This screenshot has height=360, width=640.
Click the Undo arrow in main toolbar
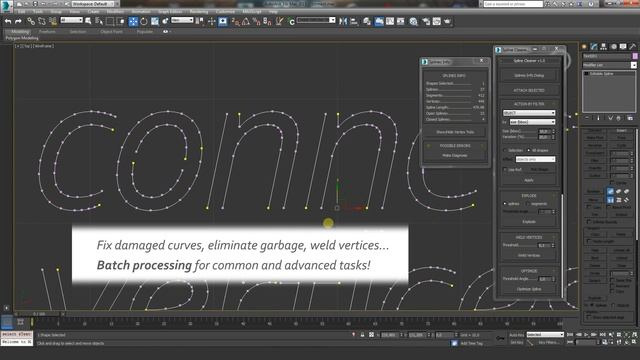coord(8,22)
